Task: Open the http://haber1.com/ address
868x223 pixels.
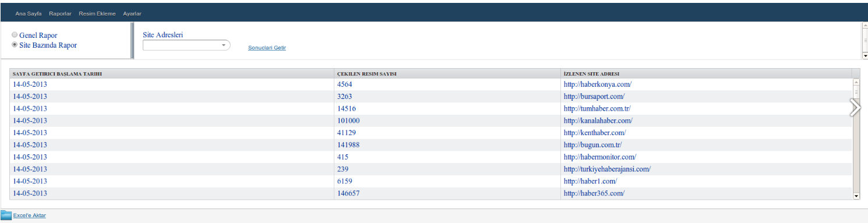Action: click(x=590, y=182)
